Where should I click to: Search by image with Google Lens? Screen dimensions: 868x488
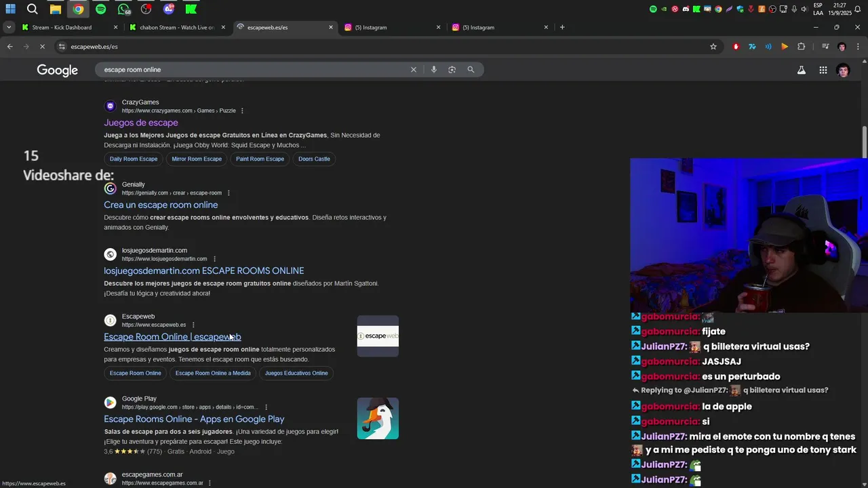click(452, 70)
